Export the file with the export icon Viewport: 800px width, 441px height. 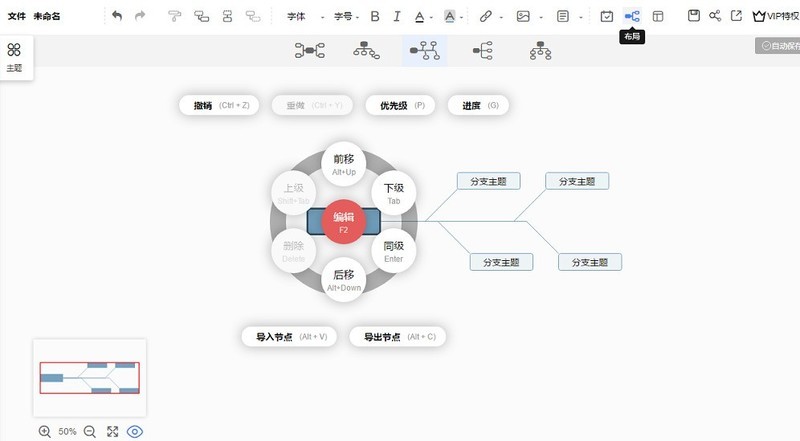pos(736,16)
